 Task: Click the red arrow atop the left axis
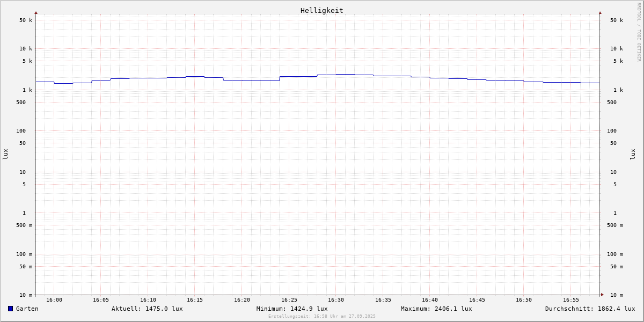36,12
